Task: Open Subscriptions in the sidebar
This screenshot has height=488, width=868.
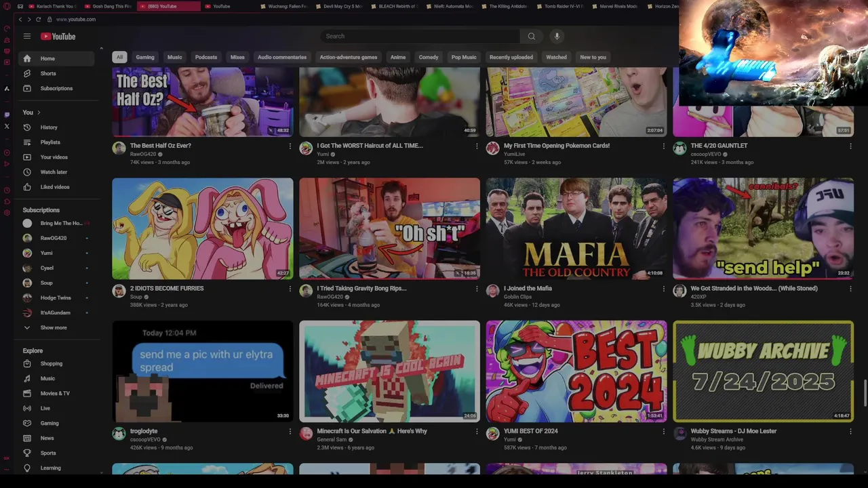Action: [56, 88]
